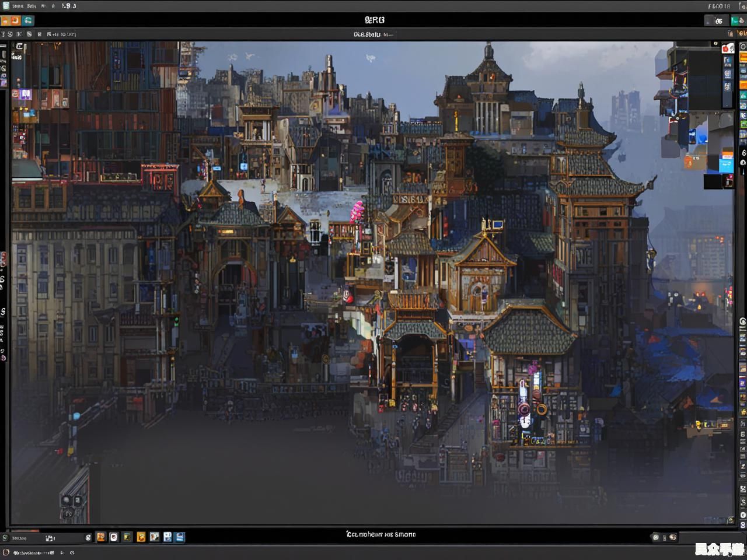Screen dimensions: 747x560
Task: Expand the centered document title below the top toolbar
Action: coord(373,34)
